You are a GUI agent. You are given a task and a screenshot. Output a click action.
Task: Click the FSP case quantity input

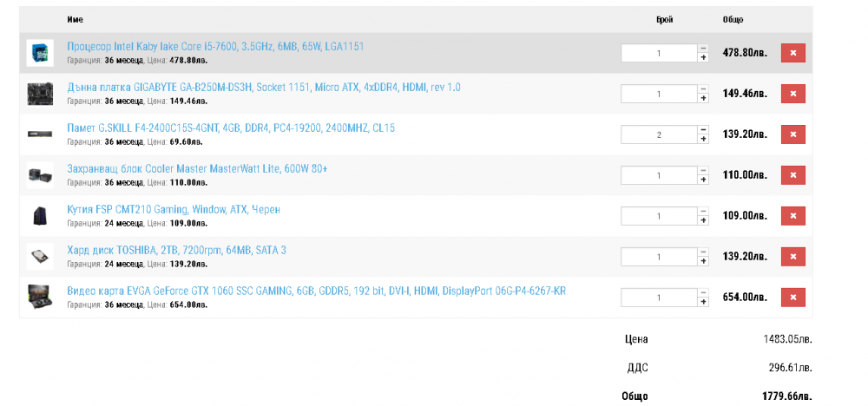[659, 216]
